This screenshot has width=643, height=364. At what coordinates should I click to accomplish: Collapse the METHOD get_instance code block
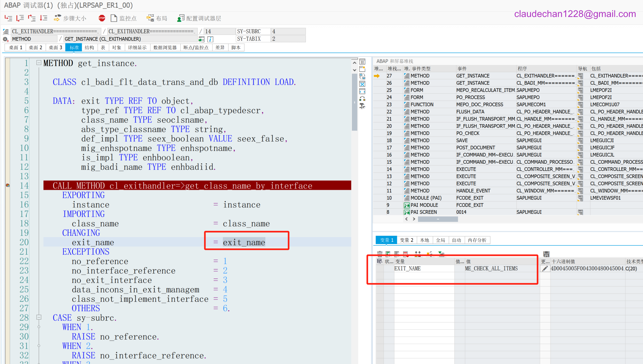(x=39, y=63)
